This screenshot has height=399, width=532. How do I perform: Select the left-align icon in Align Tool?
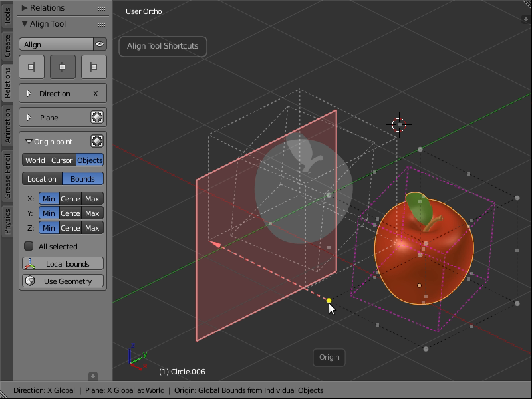coord(31,66)
